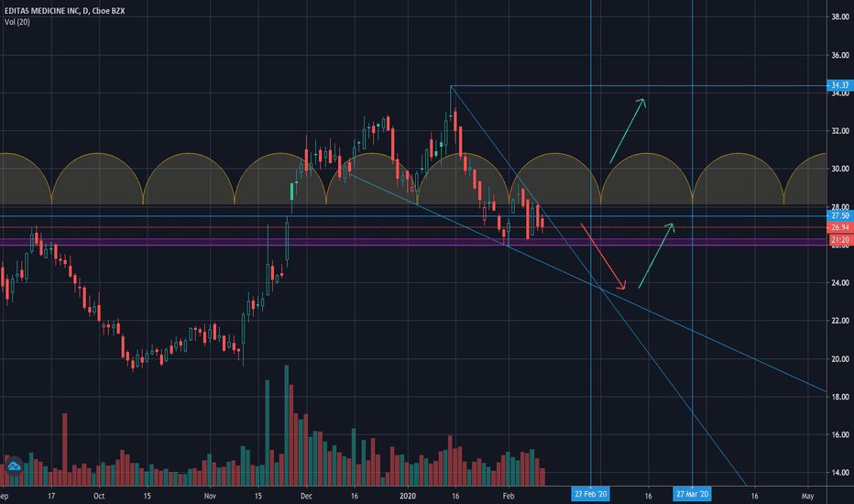The height and width of the screenshot is (504, 854).
Task: Select the 21.20 red countdown label
Action: tap(841, 240)
